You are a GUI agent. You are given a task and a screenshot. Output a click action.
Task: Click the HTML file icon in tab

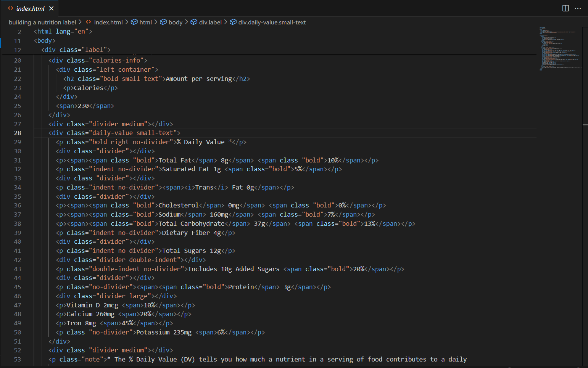coord(11,8)
